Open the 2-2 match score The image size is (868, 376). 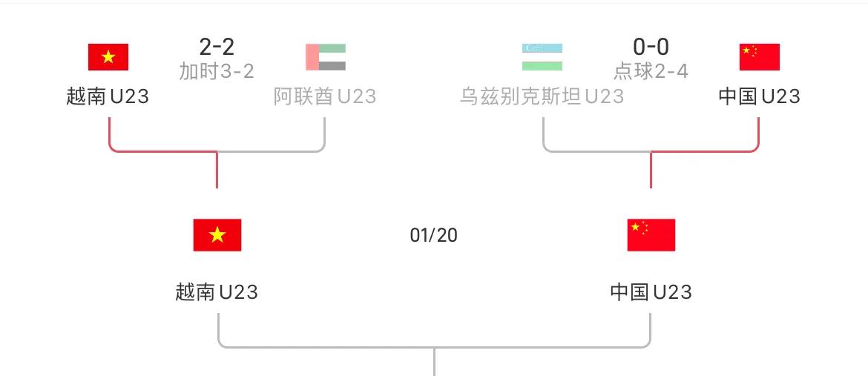pos(217,47)
